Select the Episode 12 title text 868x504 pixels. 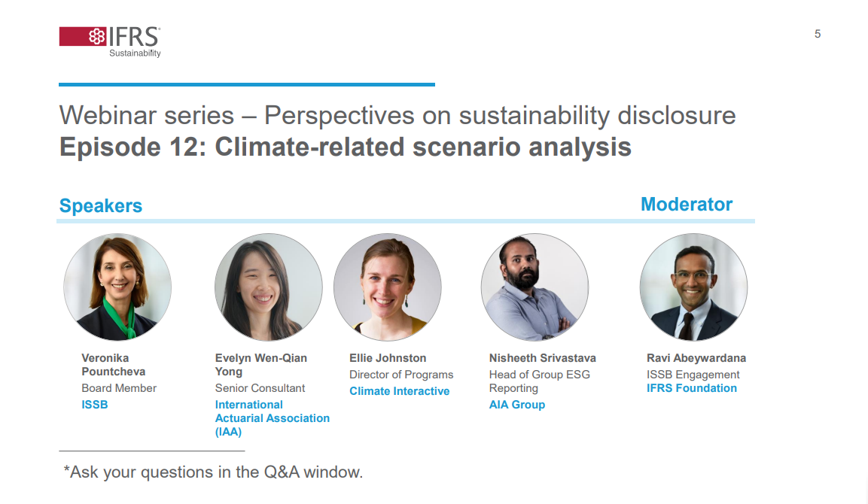[x=346, y=147]
